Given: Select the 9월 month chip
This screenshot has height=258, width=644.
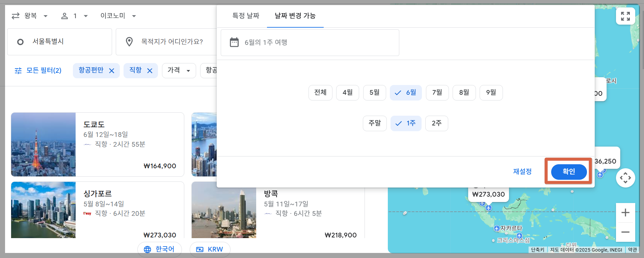Looking at the screenshot, I should pyautogui.click(x=491, y=92).
